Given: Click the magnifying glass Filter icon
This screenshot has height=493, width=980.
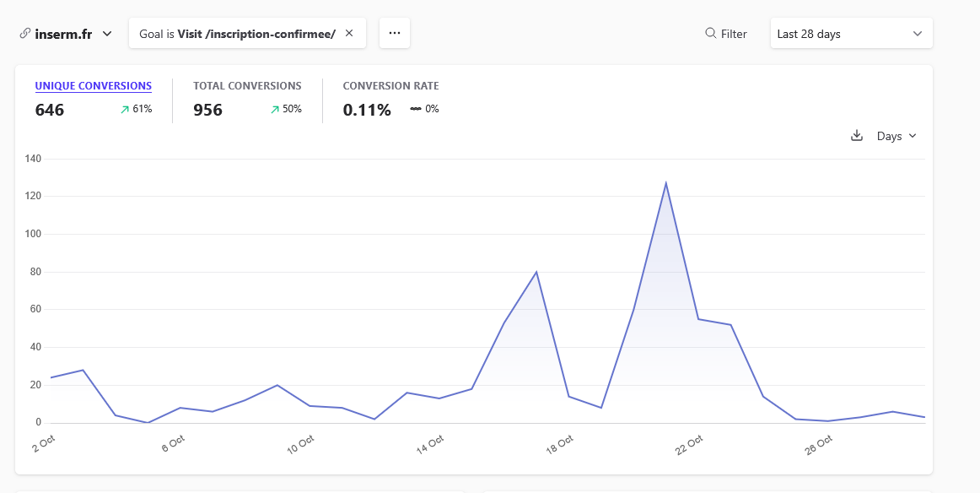Looking at the screenshot, I should pos(711,34).
